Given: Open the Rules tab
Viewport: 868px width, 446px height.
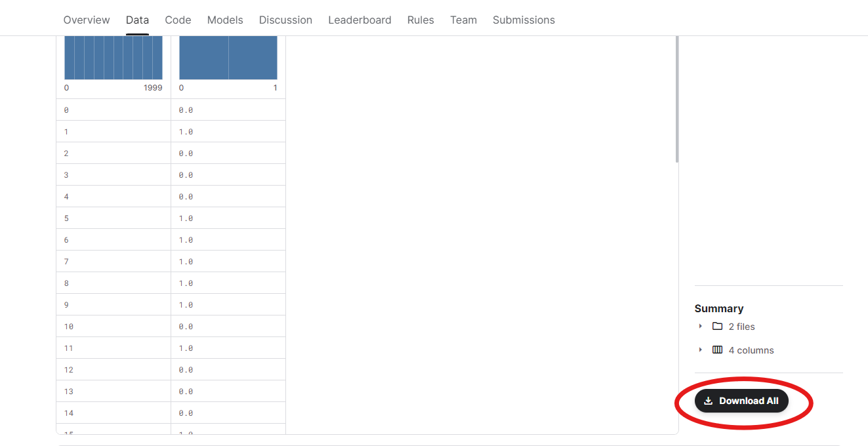Looking at the screenshot, I should [x=421, y=20].
